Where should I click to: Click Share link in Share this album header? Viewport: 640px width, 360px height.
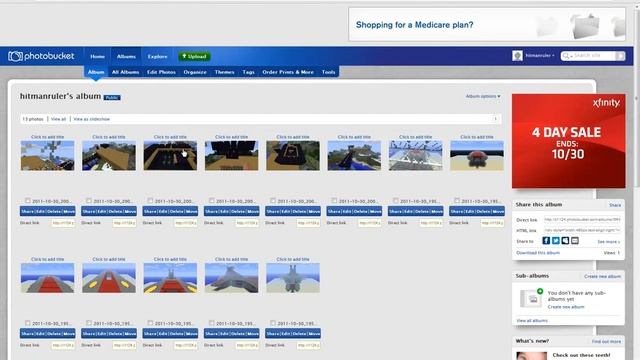[x=615, y=205]
